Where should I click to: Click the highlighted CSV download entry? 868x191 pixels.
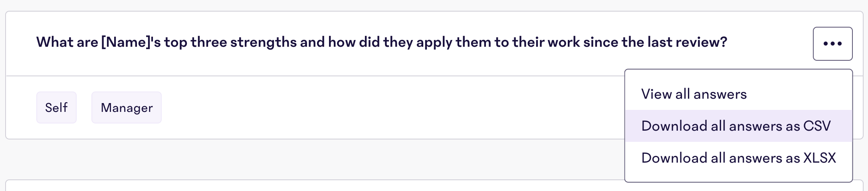(738, 126)
